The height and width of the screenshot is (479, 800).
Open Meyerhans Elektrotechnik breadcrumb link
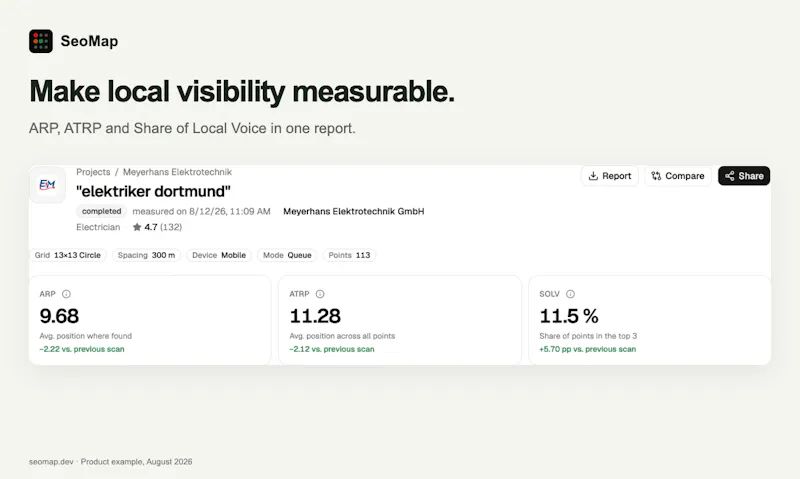[177, 172]
